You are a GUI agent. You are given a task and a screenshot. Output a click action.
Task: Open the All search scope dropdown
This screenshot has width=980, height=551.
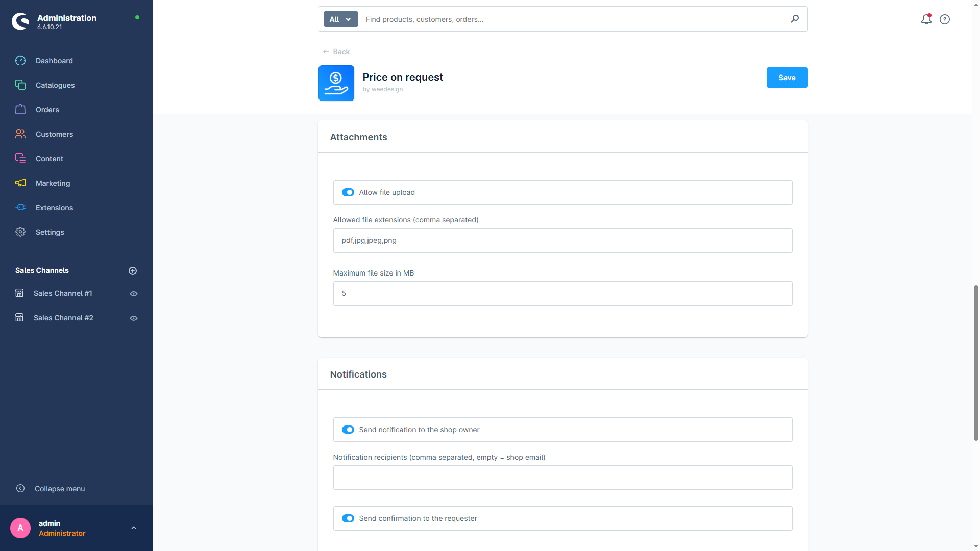tap(341, 19)
